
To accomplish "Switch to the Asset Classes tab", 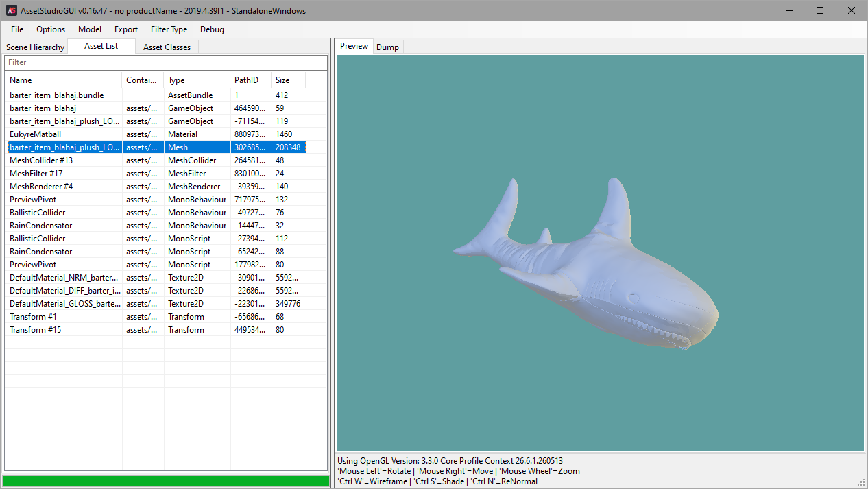I will [167, 47].
